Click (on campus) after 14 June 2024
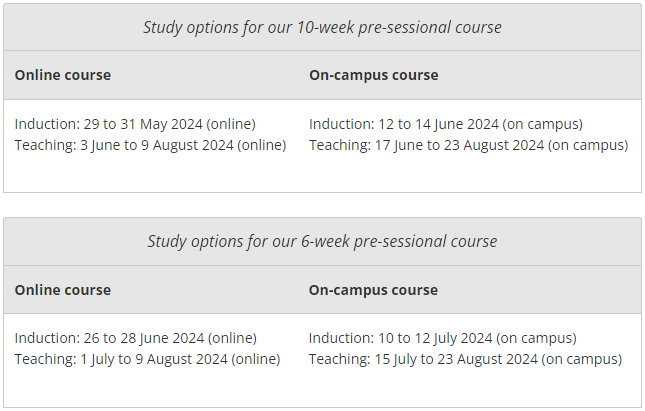This screenshot has height=411, width=645. click(543, 124)
